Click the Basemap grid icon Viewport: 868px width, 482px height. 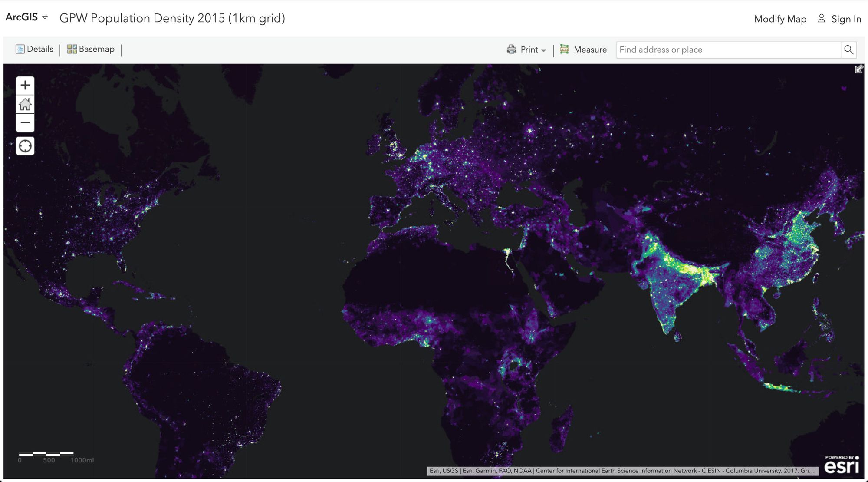[x=72, y=49]
